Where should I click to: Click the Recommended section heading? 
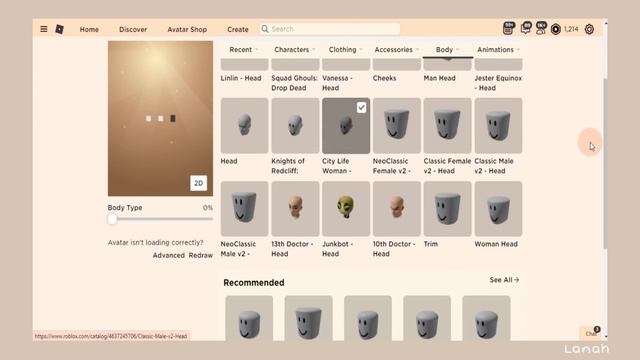[253, 282]
